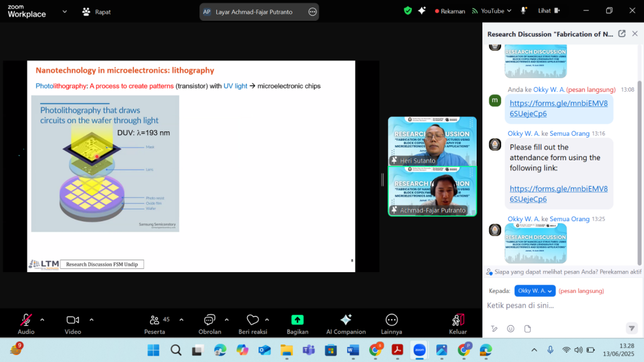Click the chat panel vertical scrollbar
The height and width of the screenshot is (362, 644).
point(640,157)
